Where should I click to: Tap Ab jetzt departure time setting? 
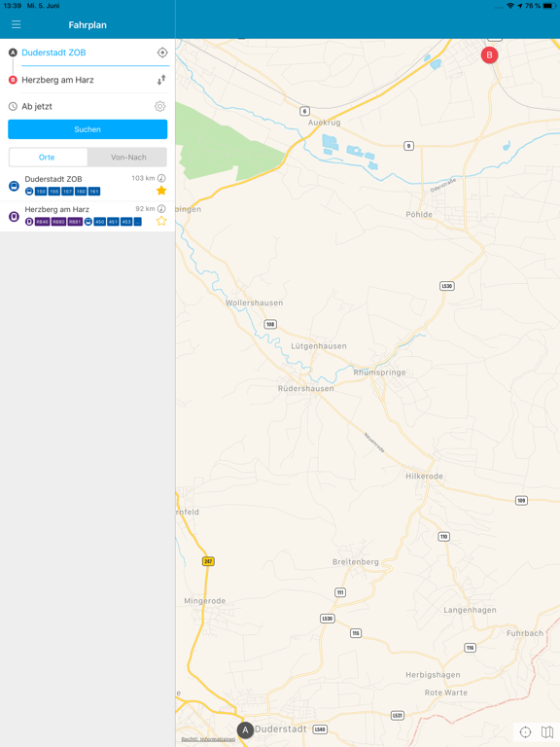click(x=37, y=106)
